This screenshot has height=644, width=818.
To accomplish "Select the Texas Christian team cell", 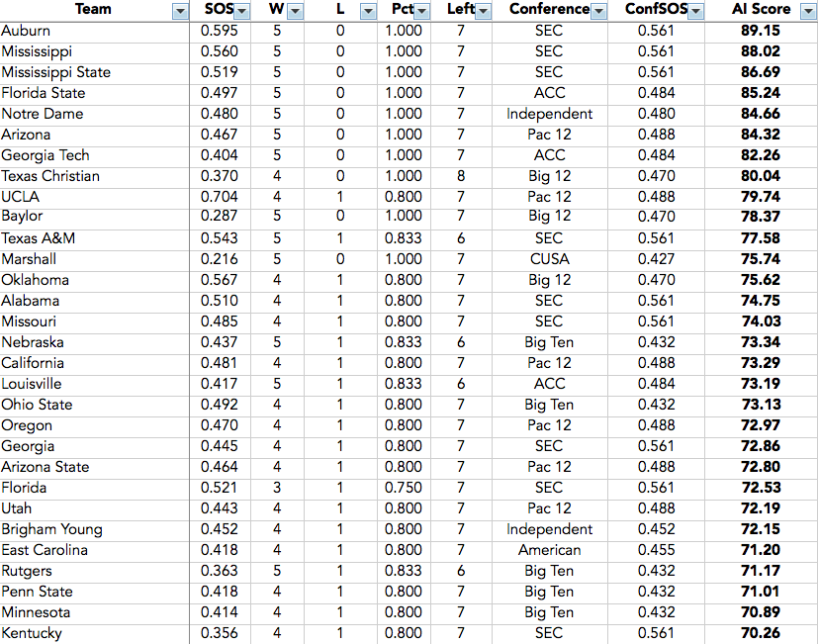I will pyautogui.click(x=94, y=176).
